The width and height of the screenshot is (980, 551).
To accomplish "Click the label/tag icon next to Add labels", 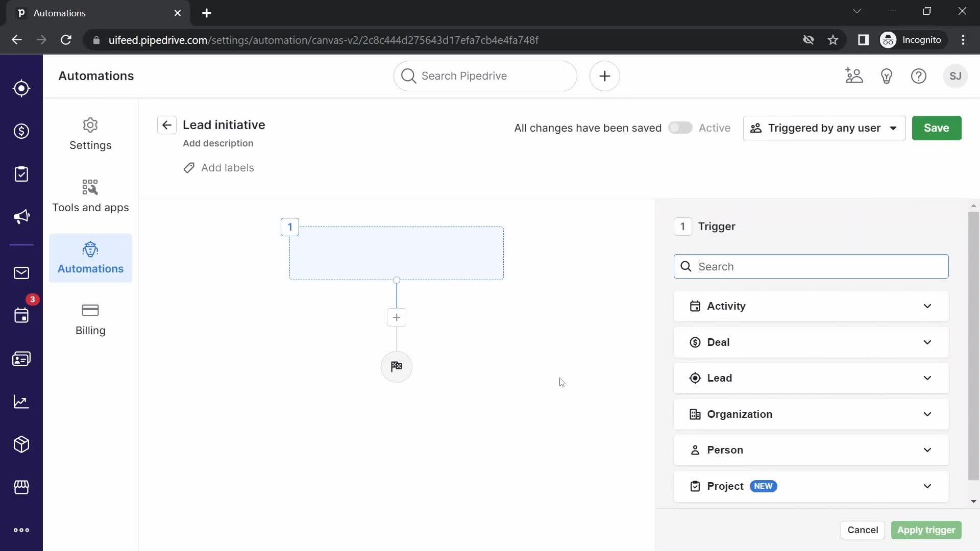I will [188, 167].
